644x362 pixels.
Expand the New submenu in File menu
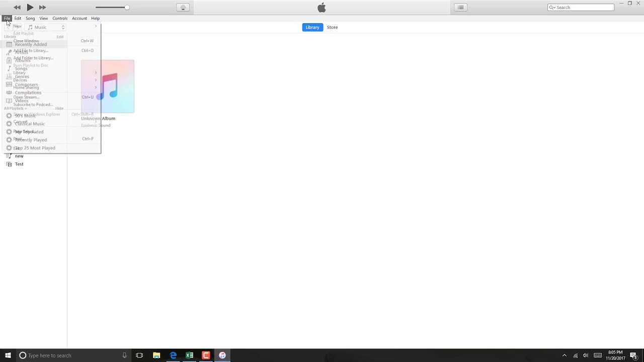pos(52,26)
